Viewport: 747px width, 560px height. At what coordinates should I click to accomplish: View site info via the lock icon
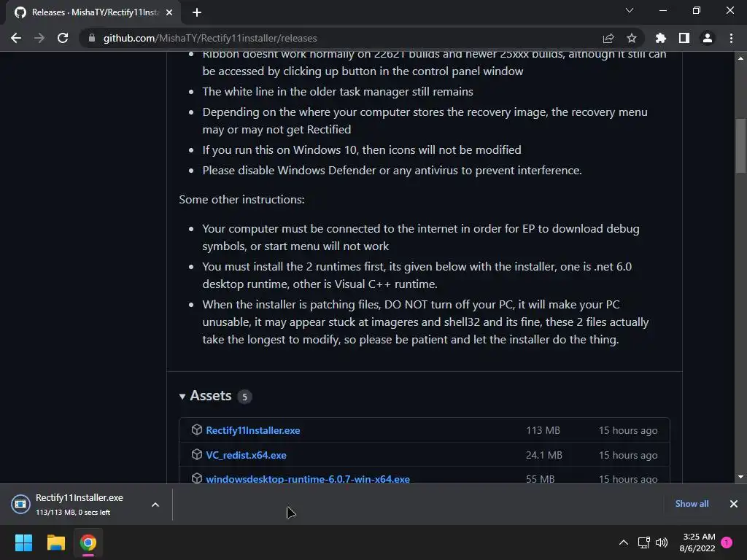[x=92, y=38]
